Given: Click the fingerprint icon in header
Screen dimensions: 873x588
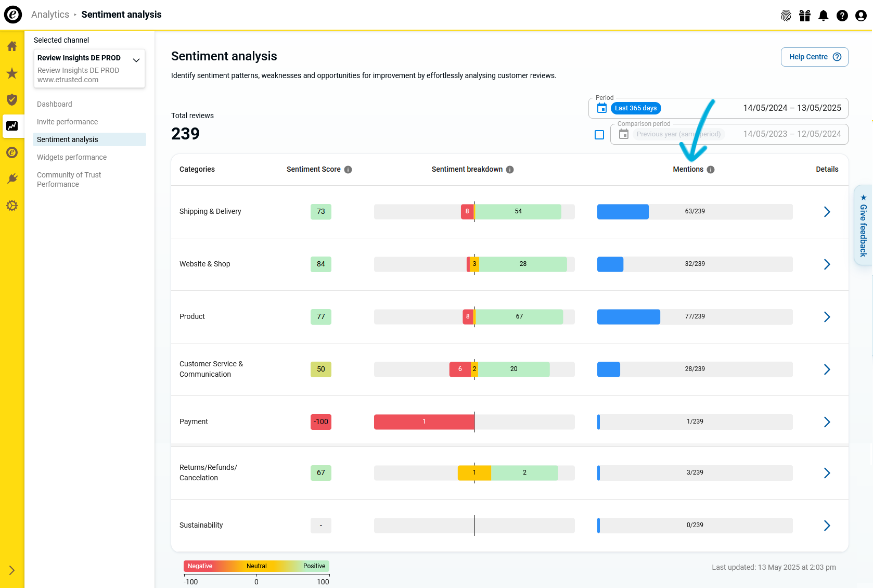Looking at the screenshot, I should (786, 16).
